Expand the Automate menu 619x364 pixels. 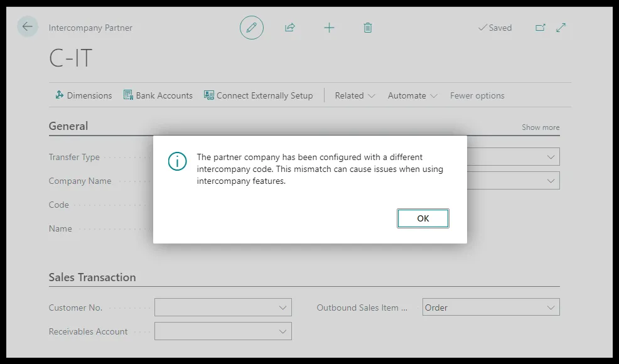pyautogui.click(x=412, y=95)
